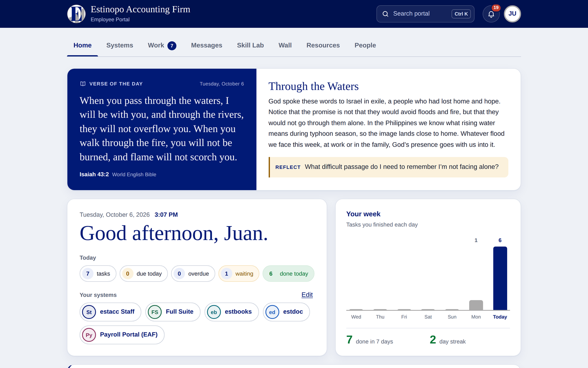
Task: Click the Mon bar in the weekly chart
Action: pyautogui.click(x=476, y=305)
